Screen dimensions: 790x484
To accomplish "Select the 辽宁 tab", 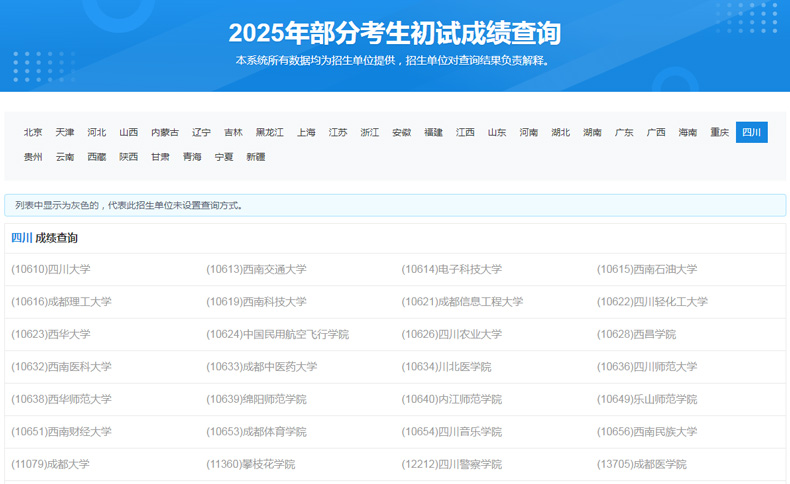I will point(201,132).
